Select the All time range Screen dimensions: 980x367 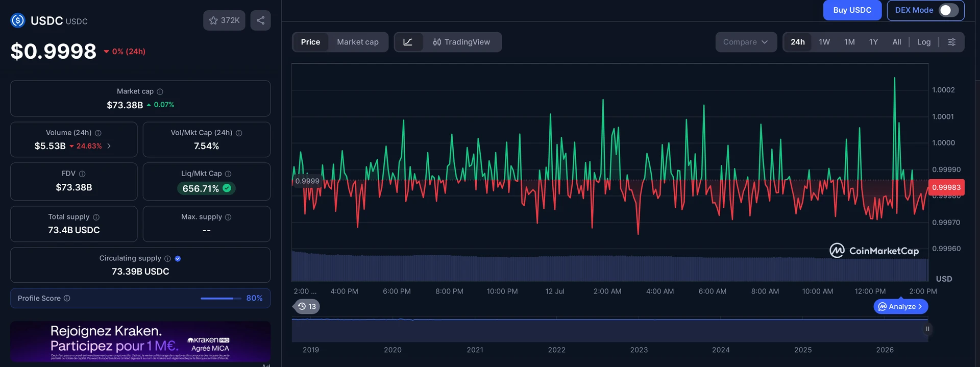click(897, 42)
